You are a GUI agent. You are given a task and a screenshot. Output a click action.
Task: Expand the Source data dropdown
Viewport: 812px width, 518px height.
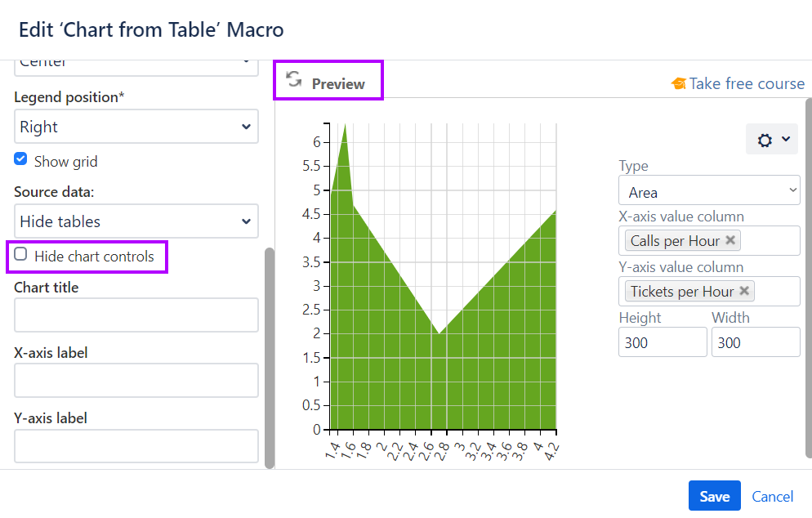pyautogui.click(x=136, y=221)
